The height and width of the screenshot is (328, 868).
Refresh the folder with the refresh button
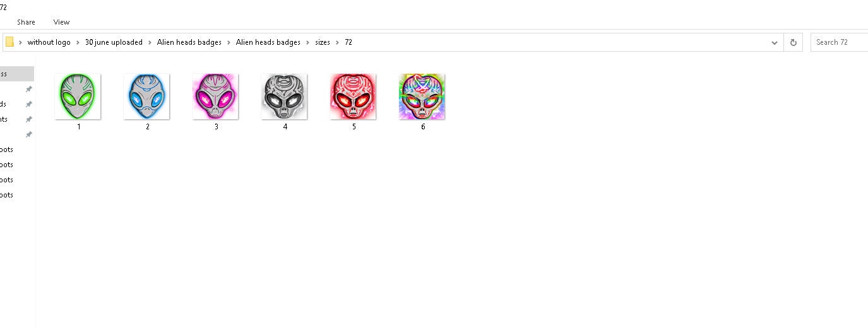794,42
